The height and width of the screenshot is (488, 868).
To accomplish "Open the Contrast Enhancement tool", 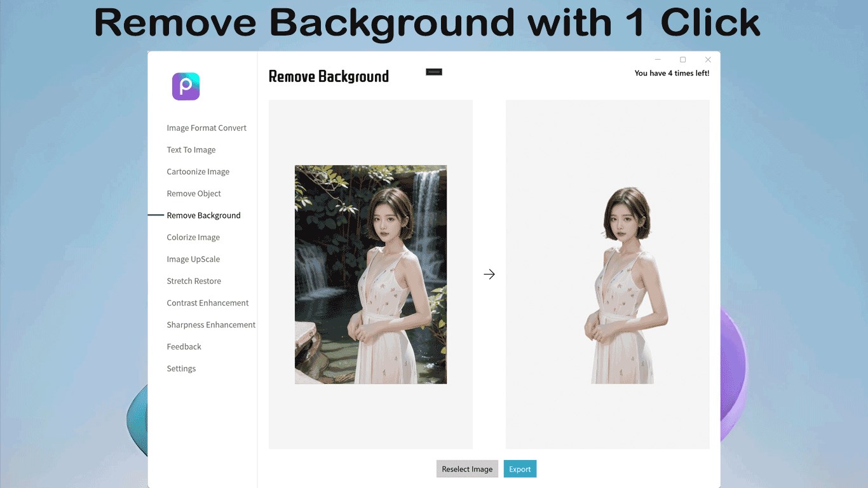I will pyautogui.click(x=208, y=302).
